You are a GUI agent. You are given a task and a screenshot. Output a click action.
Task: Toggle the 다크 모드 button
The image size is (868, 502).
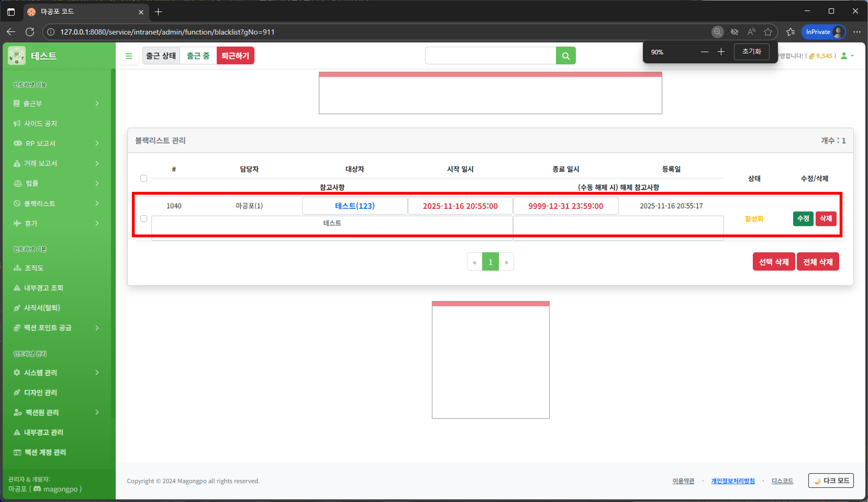coord(830,481)
